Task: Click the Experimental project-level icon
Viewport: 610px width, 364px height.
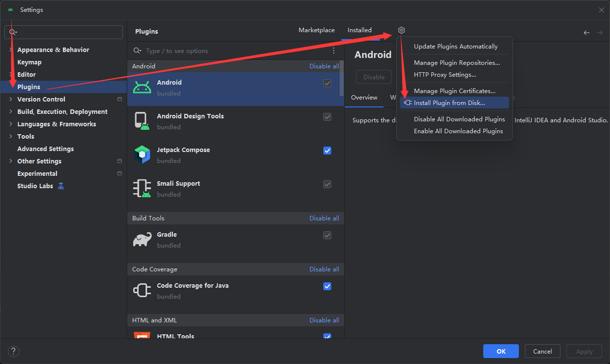Action: (x=119, y=173)
